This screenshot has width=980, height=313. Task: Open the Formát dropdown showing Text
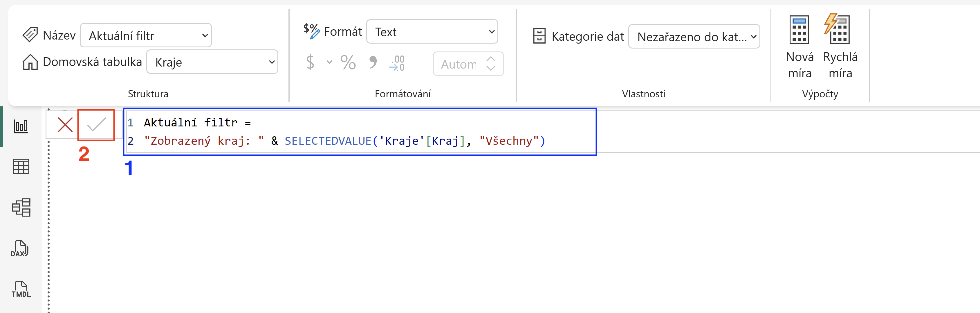pos(432,32)
